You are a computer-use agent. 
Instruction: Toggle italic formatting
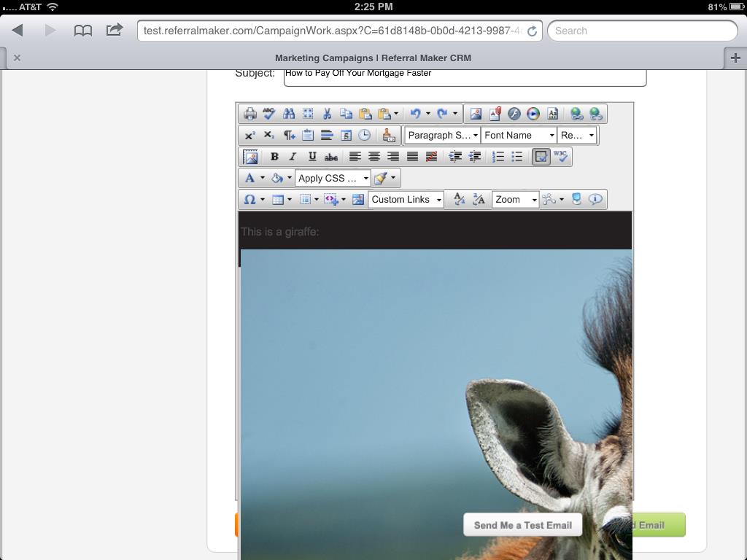pyautogui.click(x=293, y=157)
